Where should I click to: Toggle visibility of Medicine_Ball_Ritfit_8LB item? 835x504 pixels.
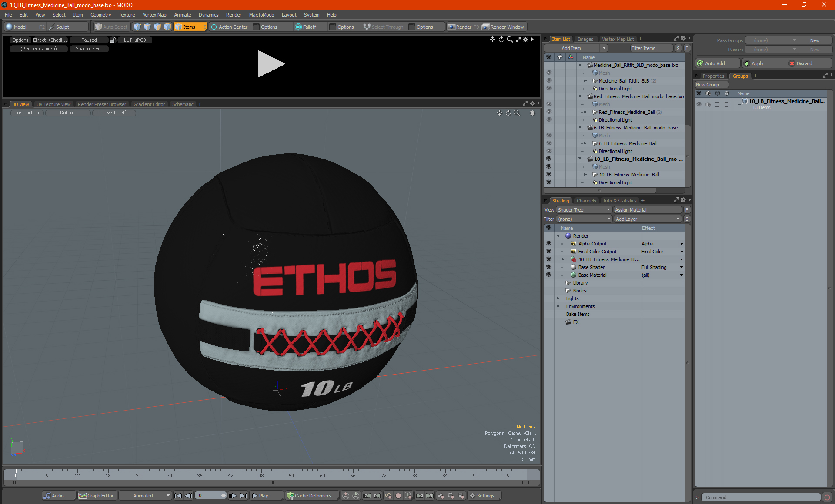point(548,81)
